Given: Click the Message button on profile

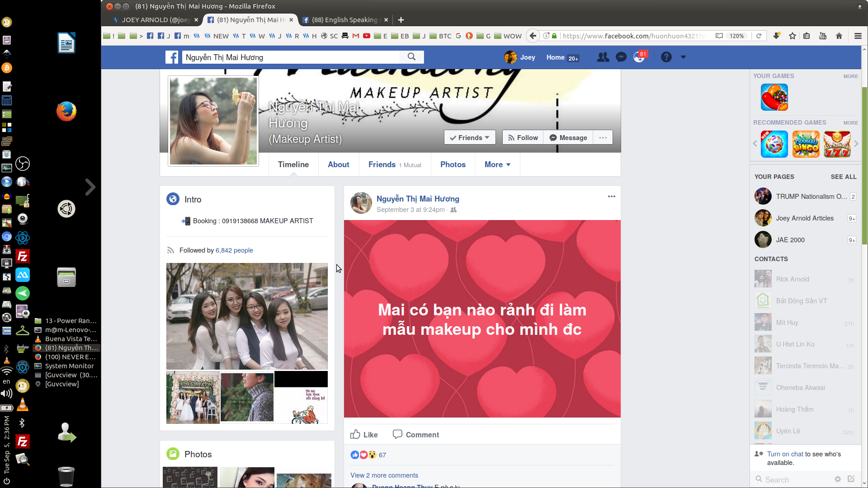Looking at the screenshot, I should pos(568,138).
